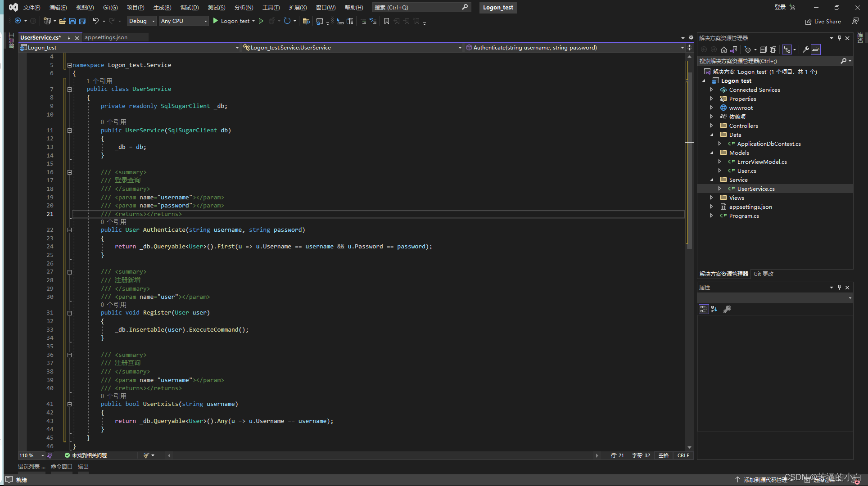
Task: Click the Save All toolbar icon
Action: 82,21
